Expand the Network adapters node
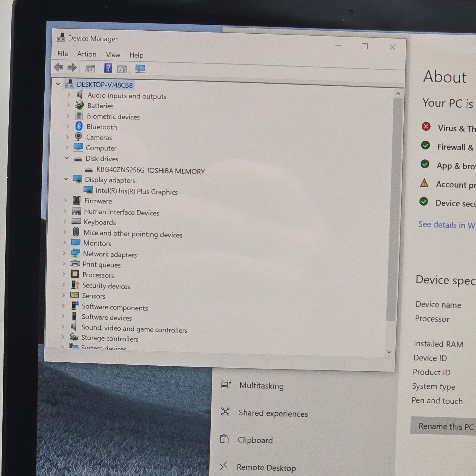The width and height of the screenshot is (476, 476). [x=64, y=253]
